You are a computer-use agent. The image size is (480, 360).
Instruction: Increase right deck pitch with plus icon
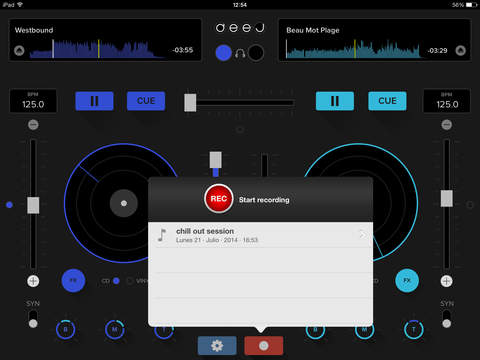coord(447,281)
